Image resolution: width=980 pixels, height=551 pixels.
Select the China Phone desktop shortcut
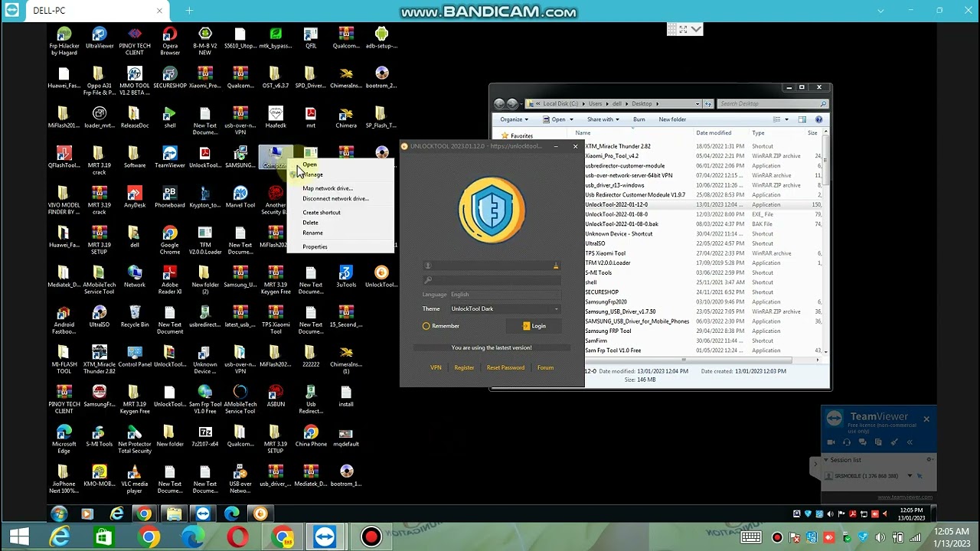(x=311, y=436)
